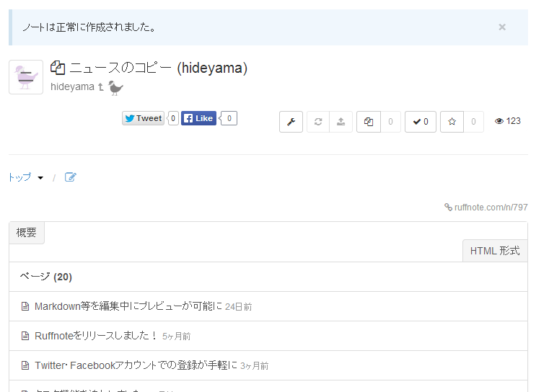Click the refresh sync icon
This screenshot has width=549, height=392.
318,122
